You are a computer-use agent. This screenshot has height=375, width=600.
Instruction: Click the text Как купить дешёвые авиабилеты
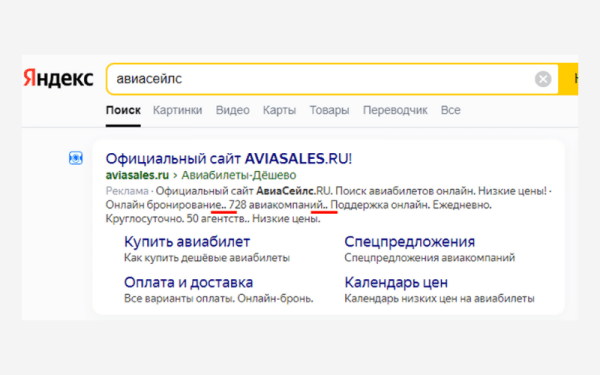pyautogui.click(x=207, y=258)
